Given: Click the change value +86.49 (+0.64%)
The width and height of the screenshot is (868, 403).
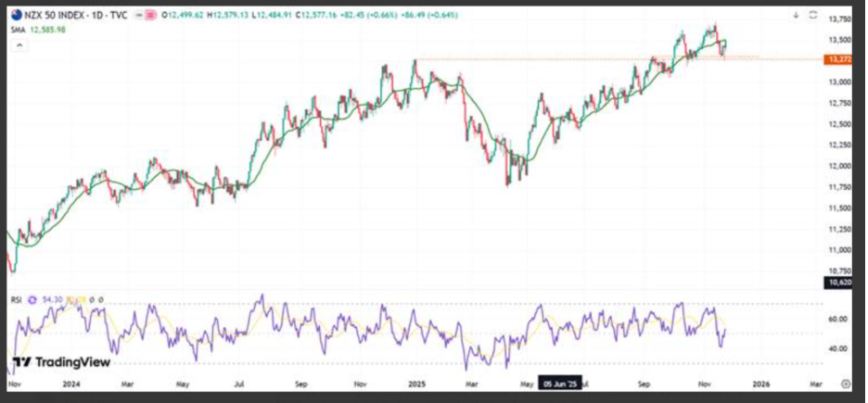Looking at the screenshot, I should coord(429,16).
